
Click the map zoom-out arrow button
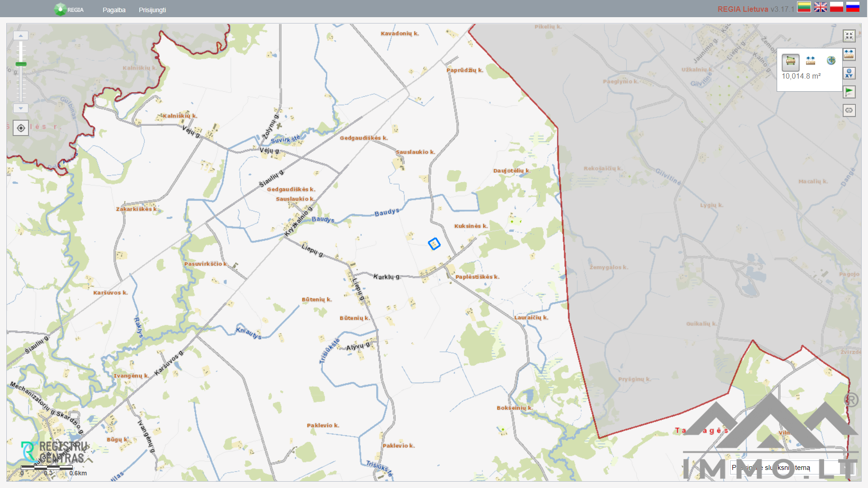21,108
